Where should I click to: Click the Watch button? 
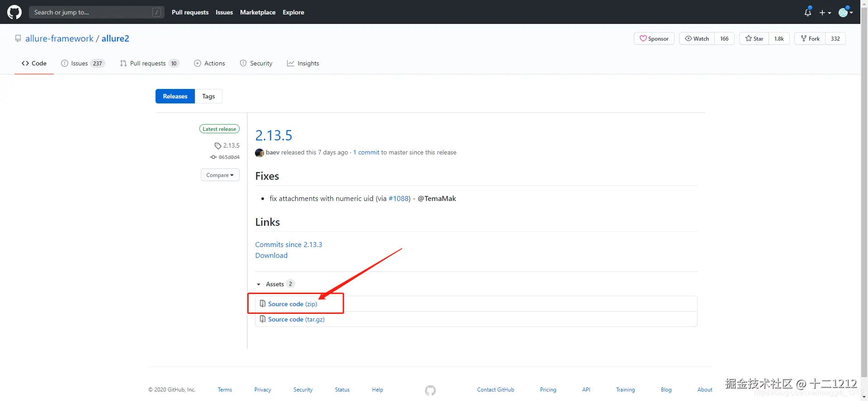click(697, 38)
